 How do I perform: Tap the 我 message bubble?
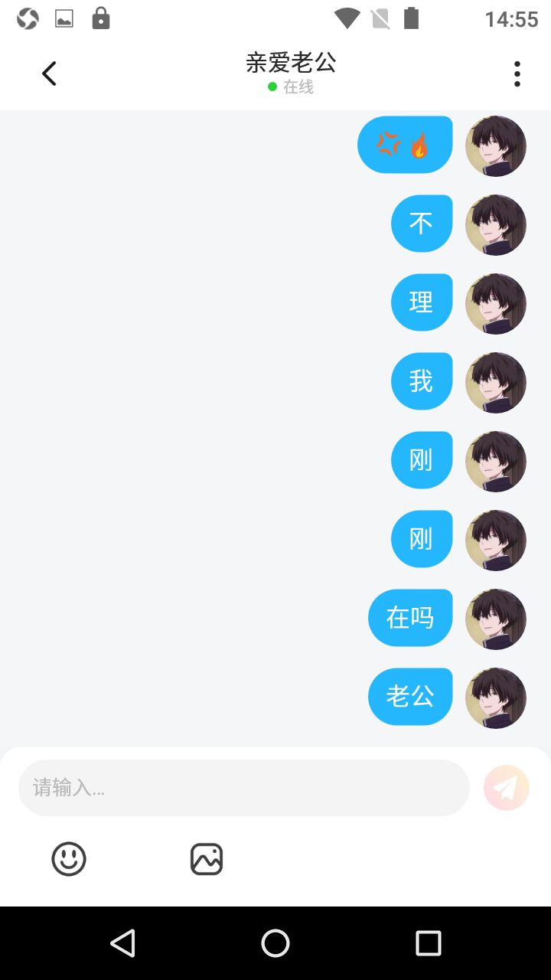pos(422,381)
